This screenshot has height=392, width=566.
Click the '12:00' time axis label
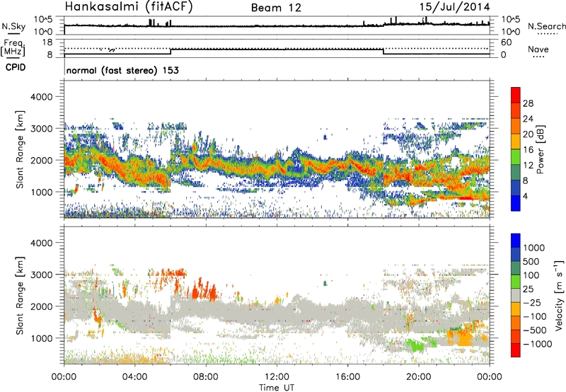277,377
